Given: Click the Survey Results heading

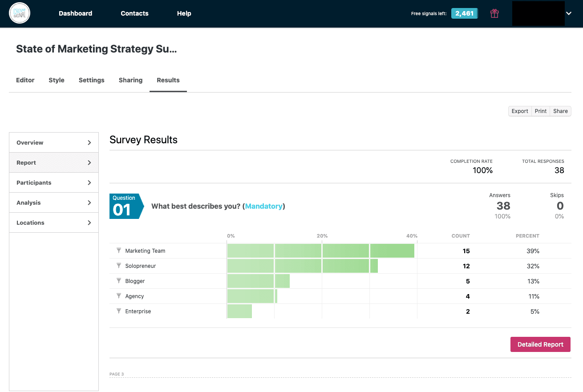Looking at the screenshot, I should [143, 140].
